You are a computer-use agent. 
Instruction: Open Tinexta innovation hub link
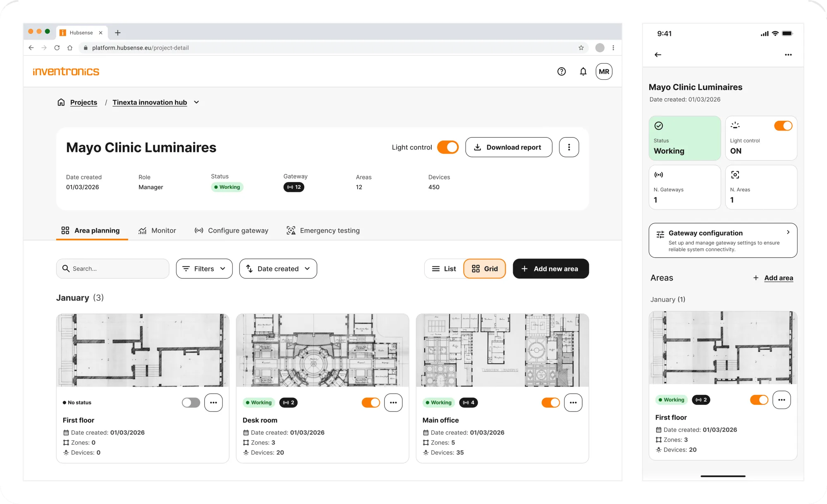point(150,102)
